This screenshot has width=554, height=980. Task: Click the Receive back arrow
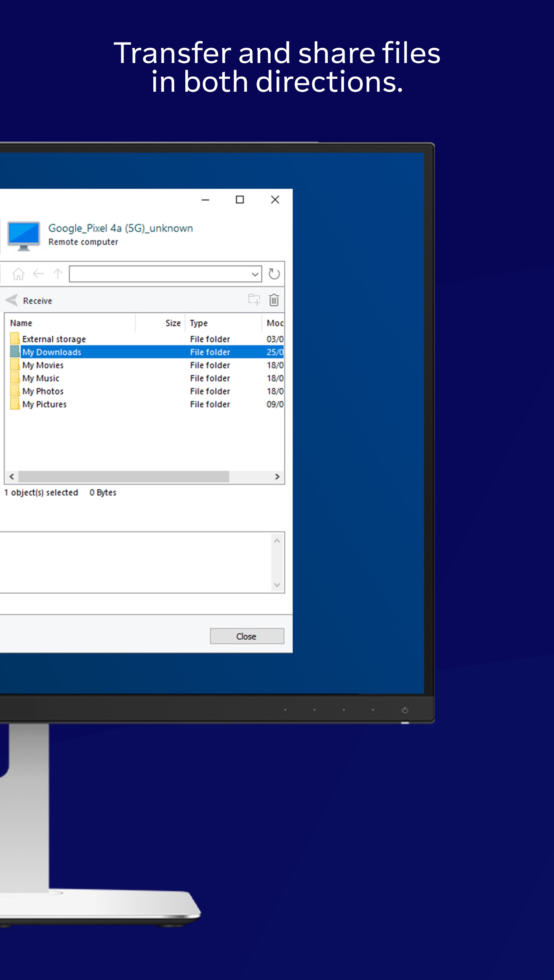(x=12, y=300)
